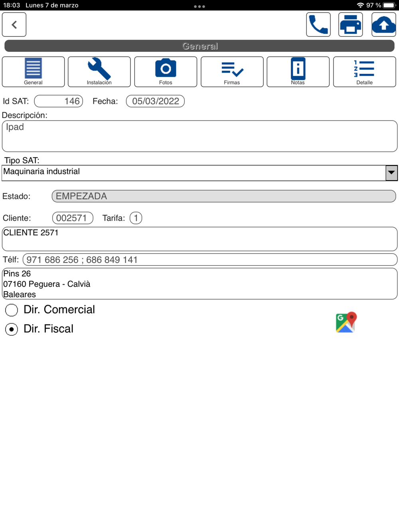Open the Instalación wrench tab
Screen dimensions: 399x532
pyautogui.click(x=99, y=72)
